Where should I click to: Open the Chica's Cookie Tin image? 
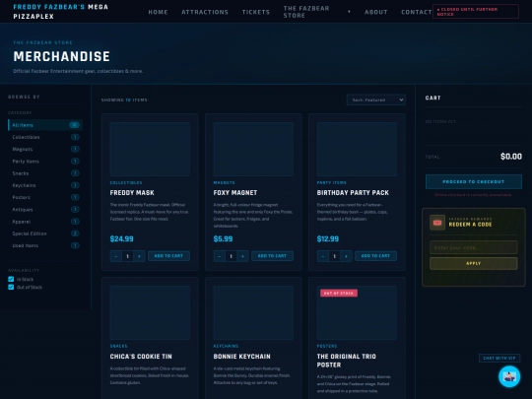150,312
